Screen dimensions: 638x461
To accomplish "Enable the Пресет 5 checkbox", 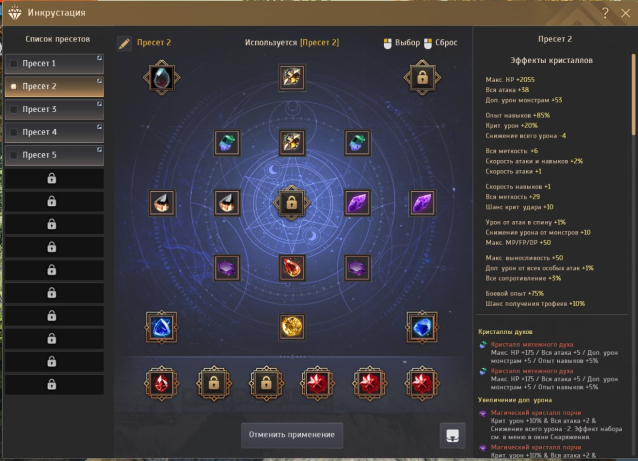I will click(14, 155).
